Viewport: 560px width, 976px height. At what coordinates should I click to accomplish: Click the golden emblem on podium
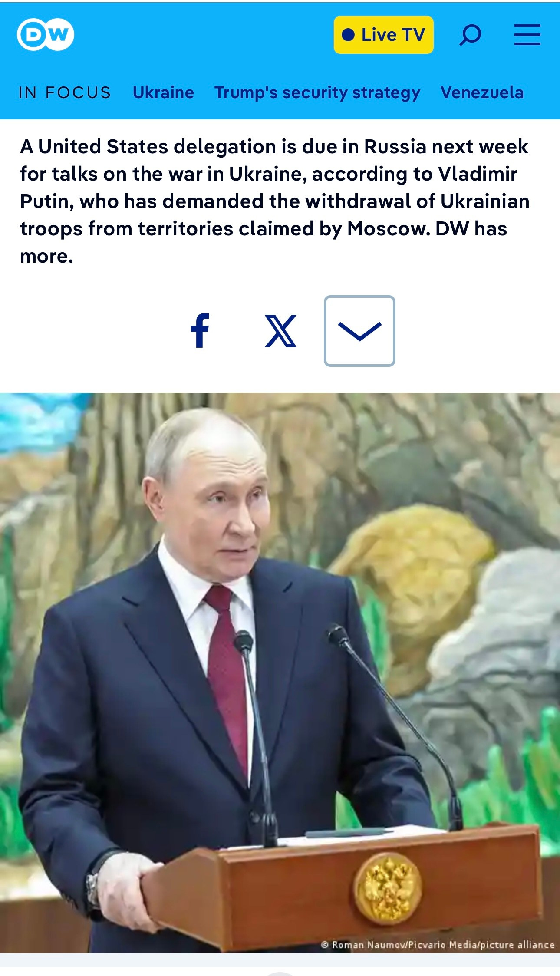pos(387,888)
